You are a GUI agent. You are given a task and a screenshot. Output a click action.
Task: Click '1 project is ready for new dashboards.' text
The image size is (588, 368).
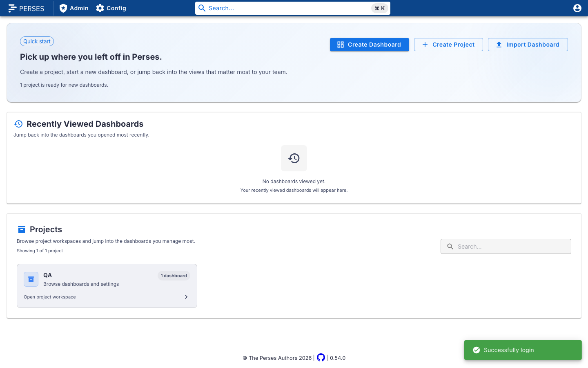coord(64,85)
